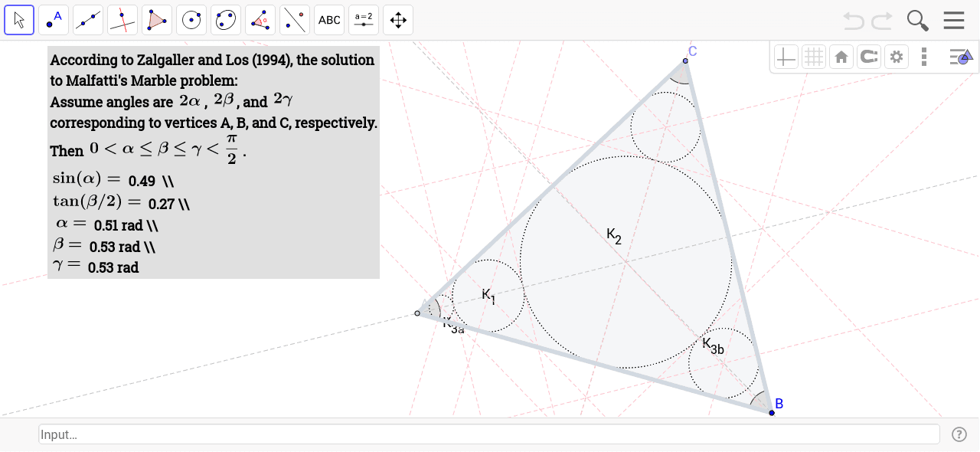Image resolution: width=980 pixels, height=452 pixels.
Task: Click the Zalgaller and Los text heading
Action: 212,60
